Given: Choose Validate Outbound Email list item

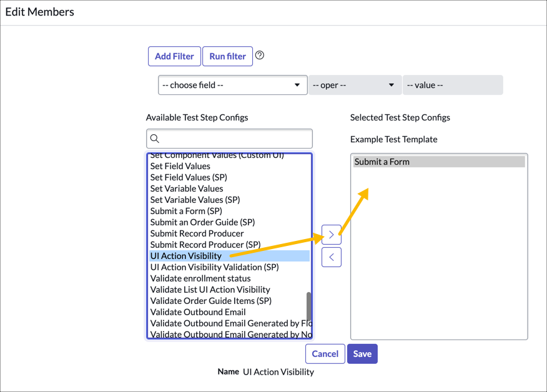Looking at the screenshot, I should [x=198, y=312].
